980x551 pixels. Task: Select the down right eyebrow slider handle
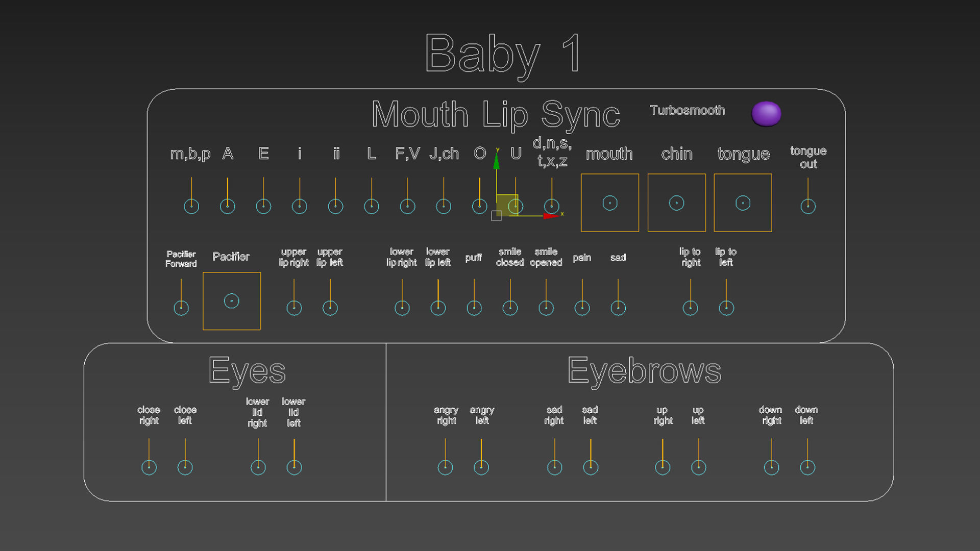point(771,467)
